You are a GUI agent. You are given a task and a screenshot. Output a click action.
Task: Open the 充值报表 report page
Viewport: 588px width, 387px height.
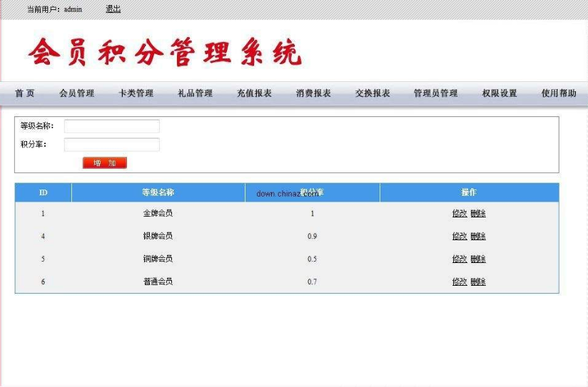pyautogui.click(x=254, y=93)
